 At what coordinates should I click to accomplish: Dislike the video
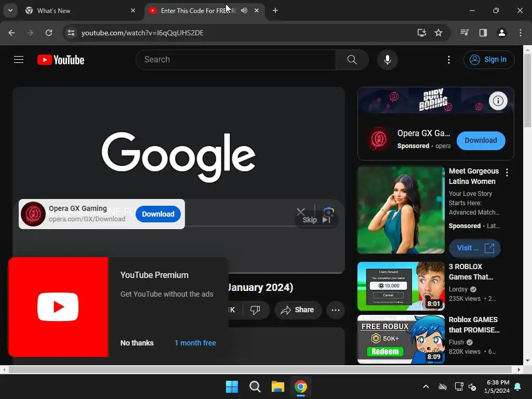255,310
